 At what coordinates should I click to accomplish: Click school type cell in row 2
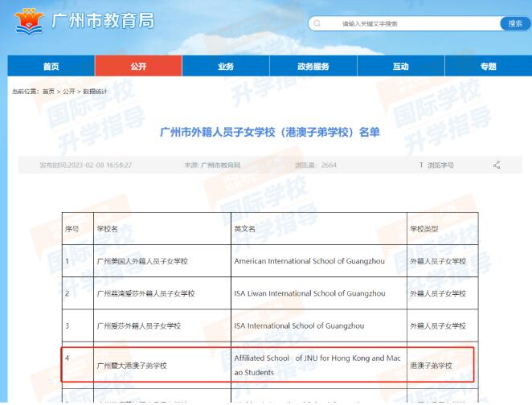coord(443,293)
